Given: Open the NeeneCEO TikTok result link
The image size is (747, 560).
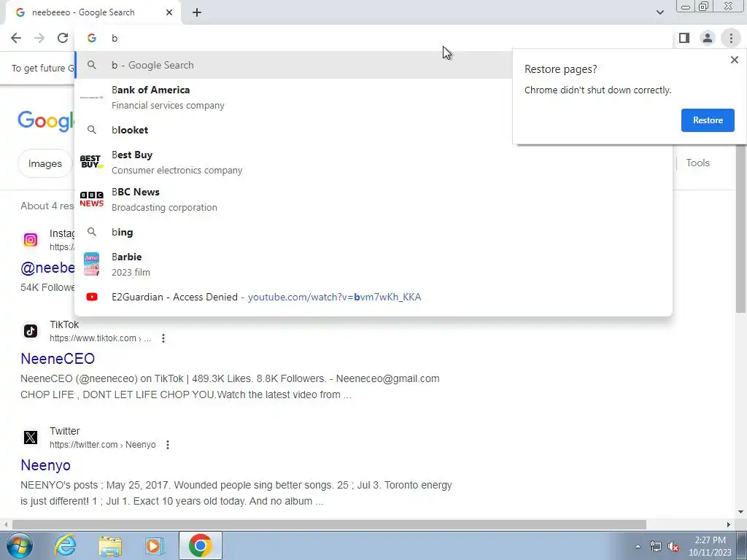Looking at the screenshot, I should point(58,359).
